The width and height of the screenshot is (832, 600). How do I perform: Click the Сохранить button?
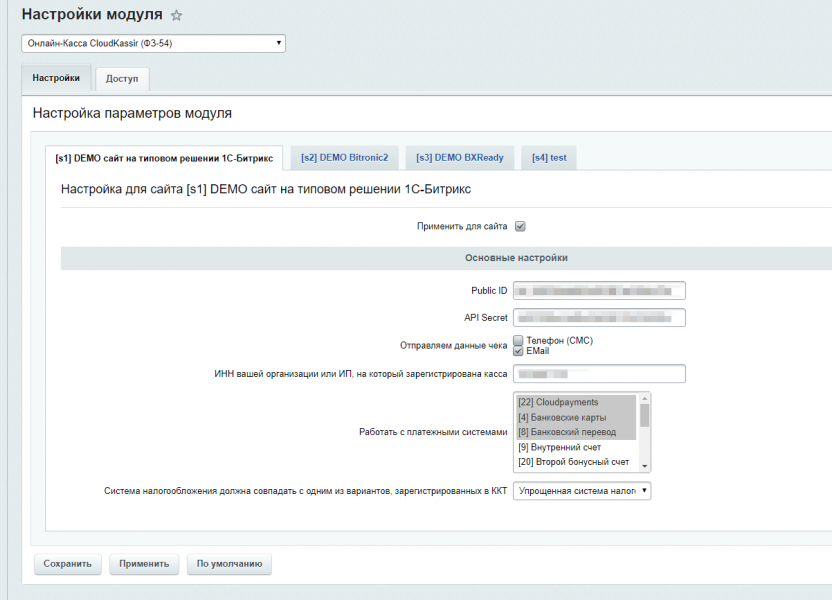click(67, 564)
